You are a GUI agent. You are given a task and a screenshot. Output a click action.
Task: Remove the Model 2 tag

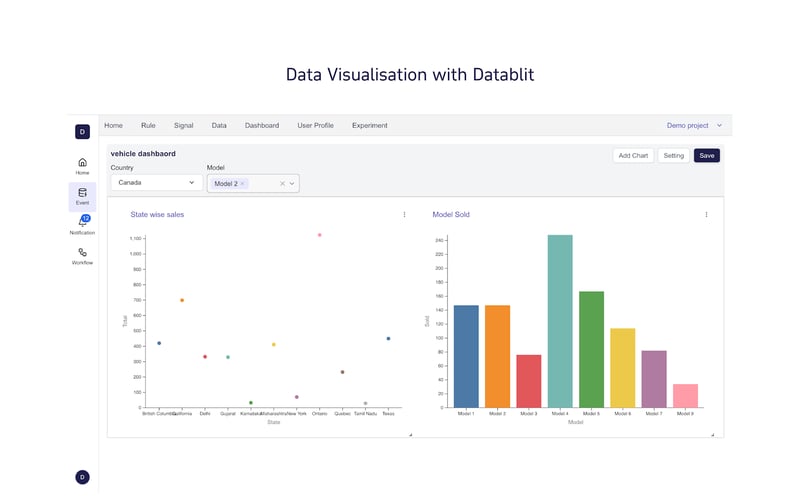(242, 184)
